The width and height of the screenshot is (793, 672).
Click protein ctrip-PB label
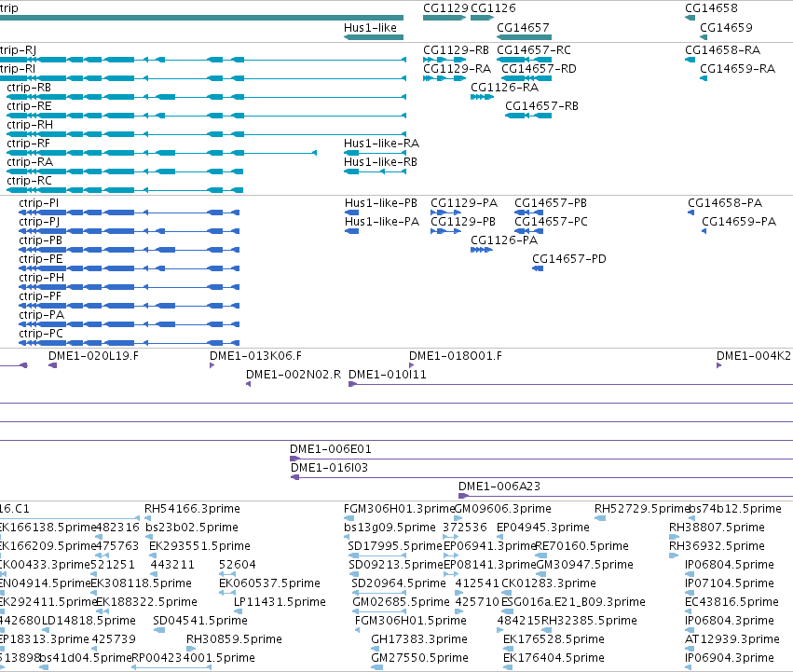pyautogui.click(x=40, y=240)
